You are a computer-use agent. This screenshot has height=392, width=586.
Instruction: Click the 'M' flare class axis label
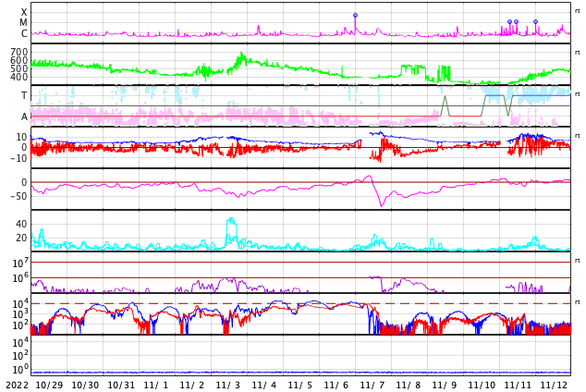24,23
